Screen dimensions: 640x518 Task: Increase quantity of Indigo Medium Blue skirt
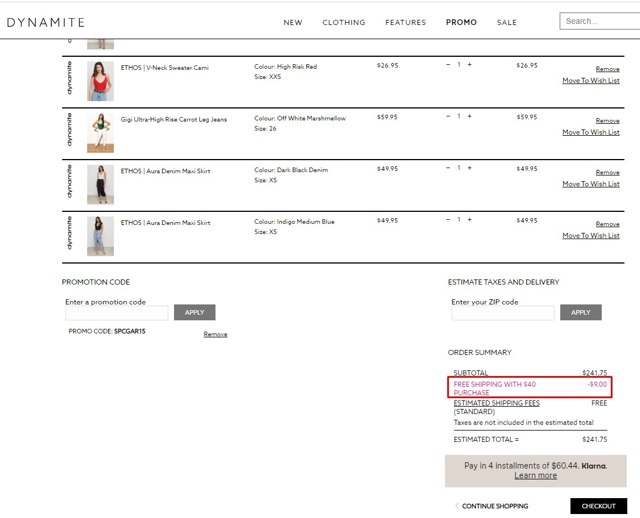469,220
